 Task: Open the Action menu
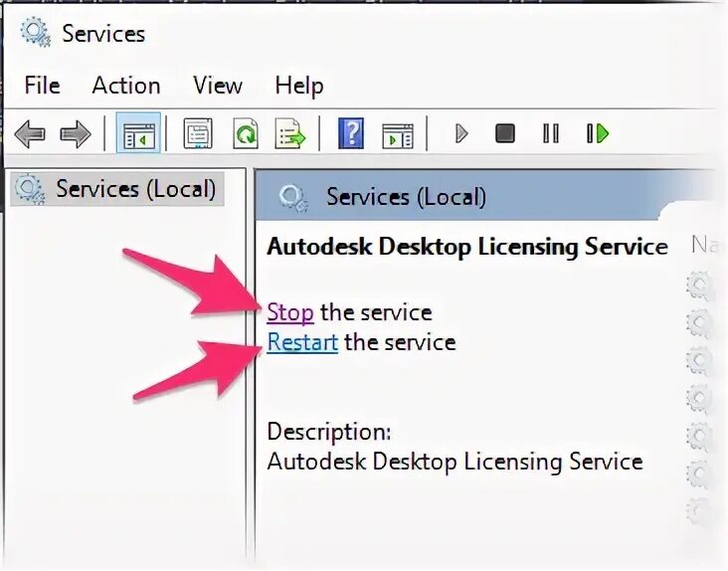tap(126, 86)
